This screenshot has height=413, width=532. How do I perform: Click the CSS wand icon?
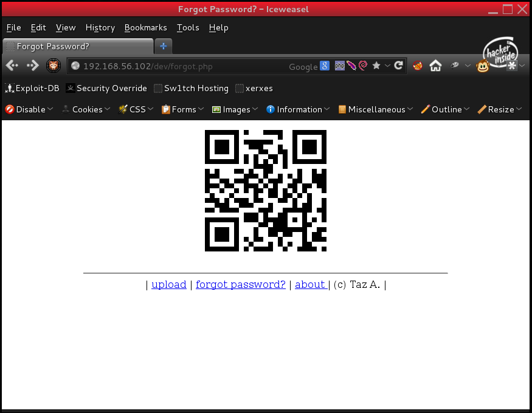click(122, 109)
